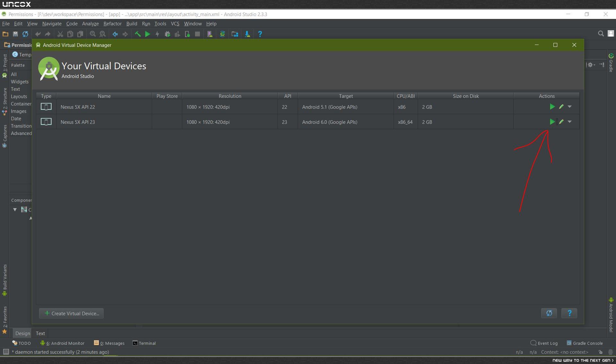Navigate Back with blue arrow
The image size is (616, 364).
click(x=115, y=34)
